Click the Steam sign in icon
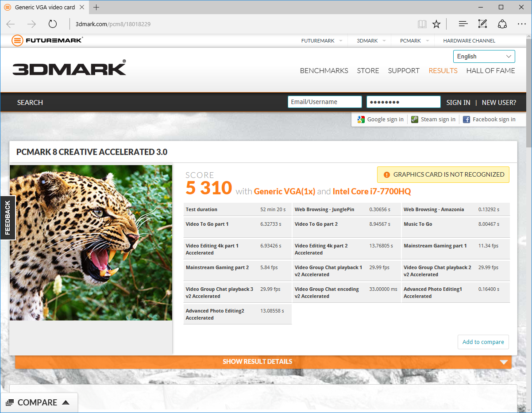532x413 pixels. (x=415, y=120)
